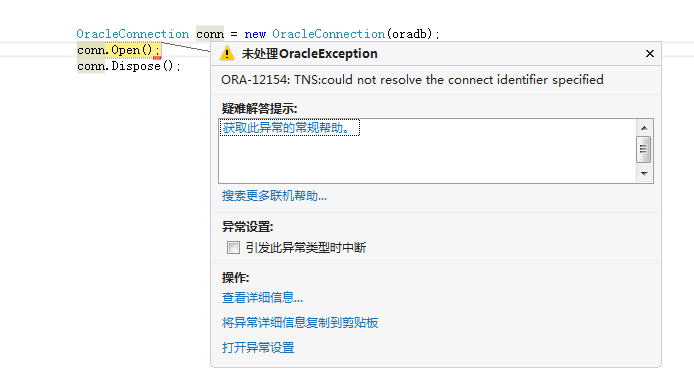Click the first OracleConnection type name
Screen dimensions: 694x372
132,34
